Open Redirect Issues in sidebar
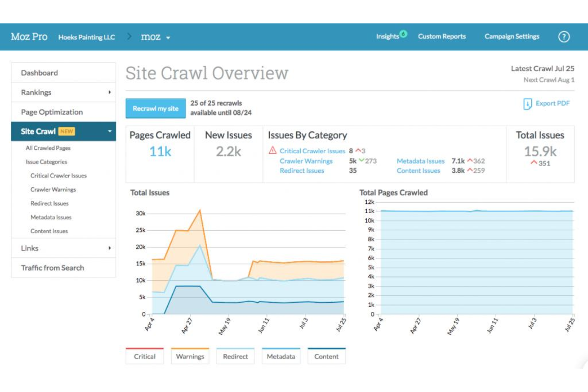The width and height of the screenshot is (588, 392). (x=50, y=203)
